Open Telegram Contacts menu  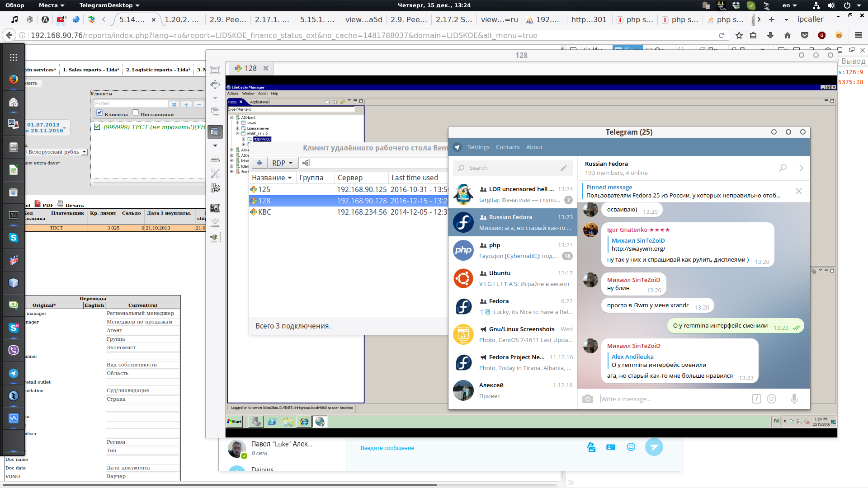[508, 147]
